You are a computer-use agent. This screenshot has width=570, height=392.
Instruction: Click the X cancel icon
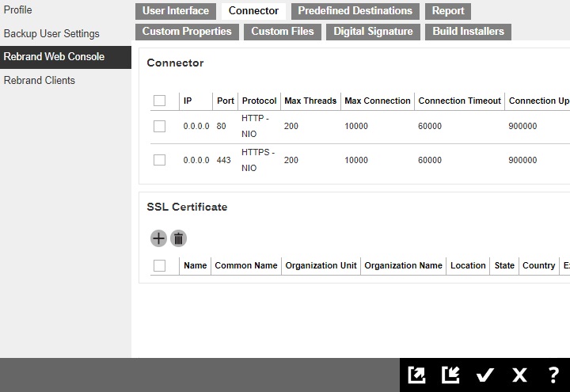point(519,375)
